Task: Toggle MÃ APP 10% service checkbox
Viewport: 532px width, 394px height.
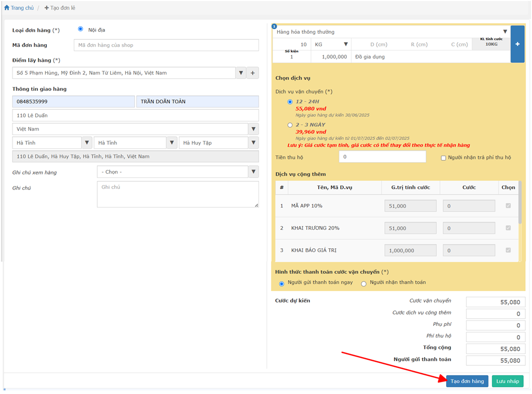Action: click(508, 205)
